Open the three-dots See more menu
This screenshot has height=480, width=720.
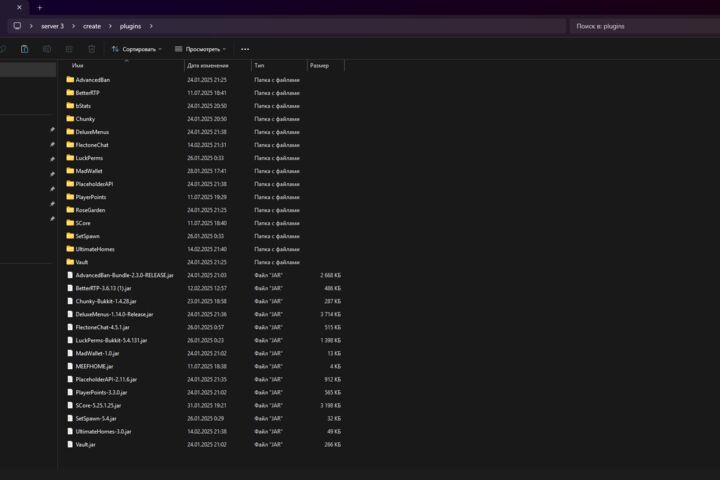pyautogui.click(x=245, y=49)
